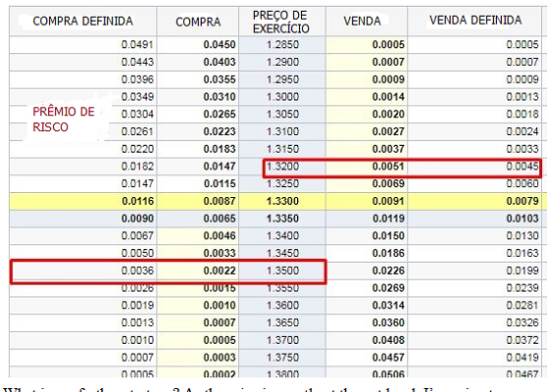Select the VENDA DEFINIDA column header
Viewport: 548px width, 392px height.
(475, 21)
